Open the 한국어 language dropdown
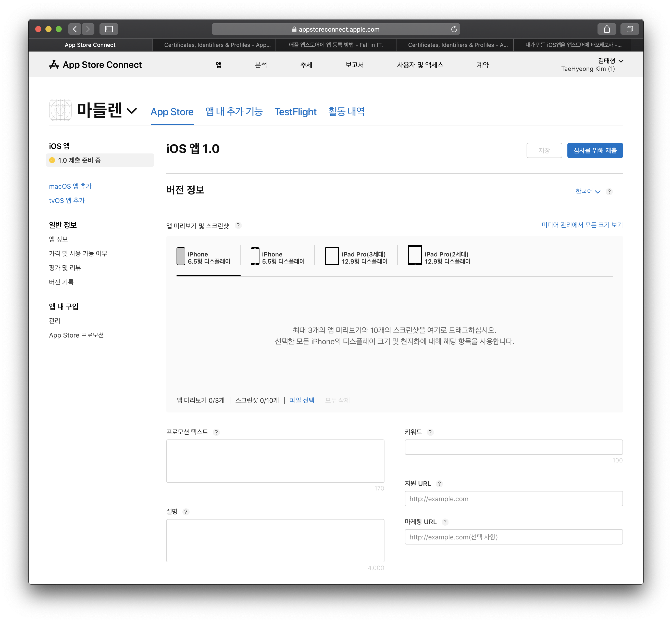The height and width of the screenshot is (622, 672). pos(588,191)
